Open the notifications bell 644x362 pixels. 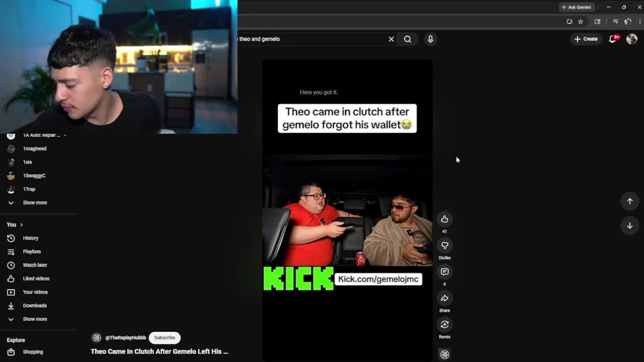tap(613, 39)
